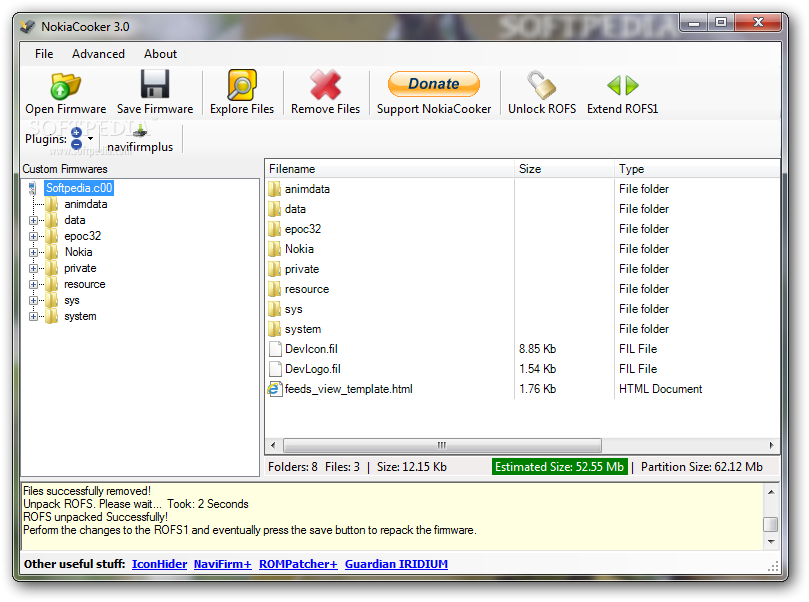This screenshot has height=602, width=809.
Task: Click the Save Firmware floppy icon
Action: 155,84
